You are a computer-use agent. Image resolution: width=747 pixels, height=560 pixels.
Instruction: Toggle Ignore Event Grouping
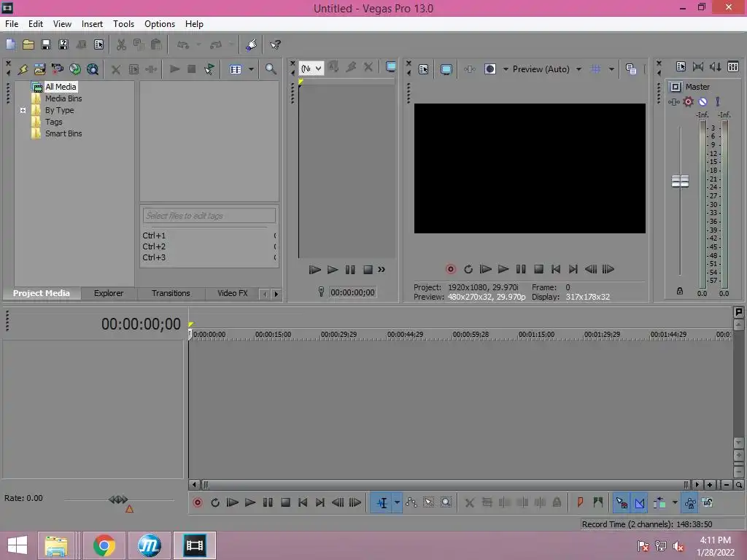pyautogui.click(x=708, y=502)
